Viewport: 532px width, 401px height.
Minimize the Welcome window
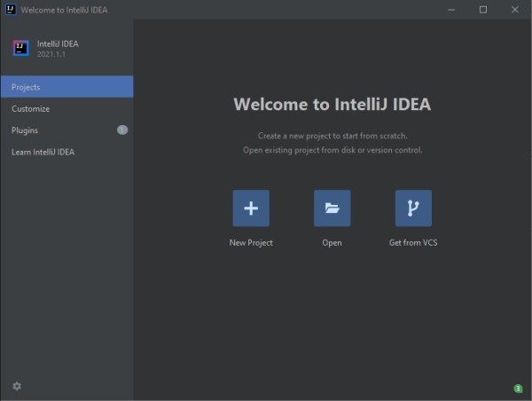pos(451,10)
